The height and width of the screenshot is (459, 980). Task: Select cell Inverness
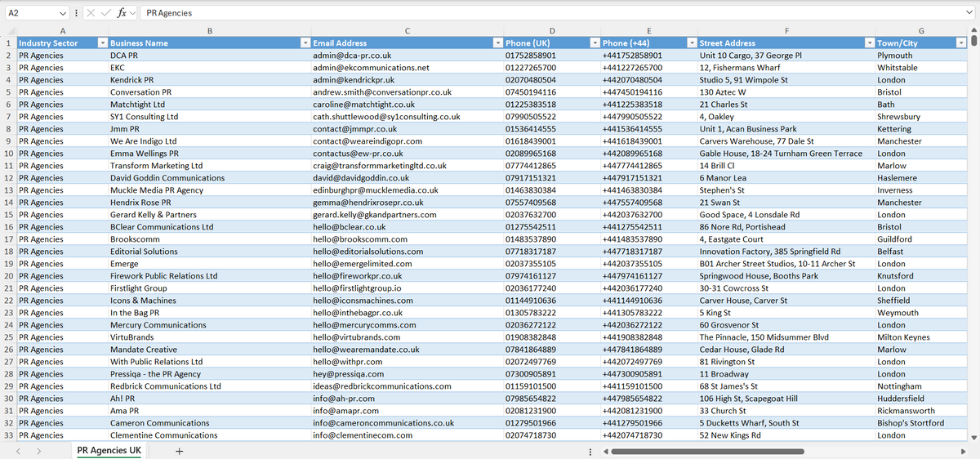921,190
